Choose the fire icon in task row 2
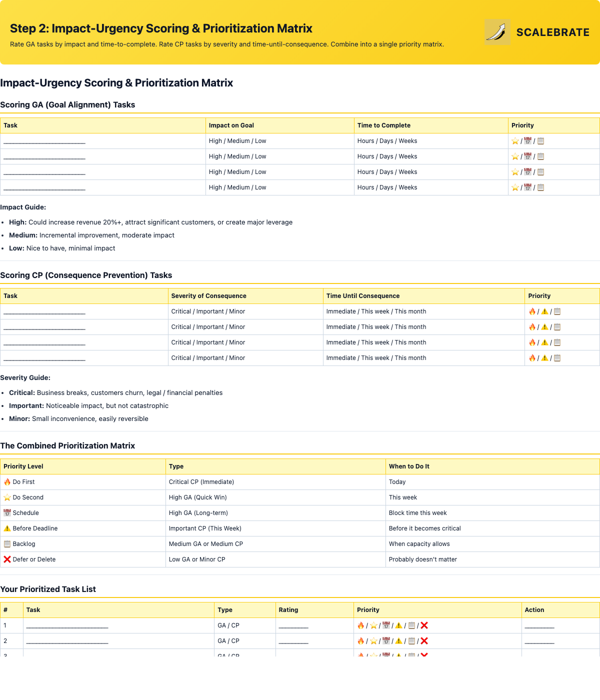This screenshot has width=600, height=700. point(360,641)
